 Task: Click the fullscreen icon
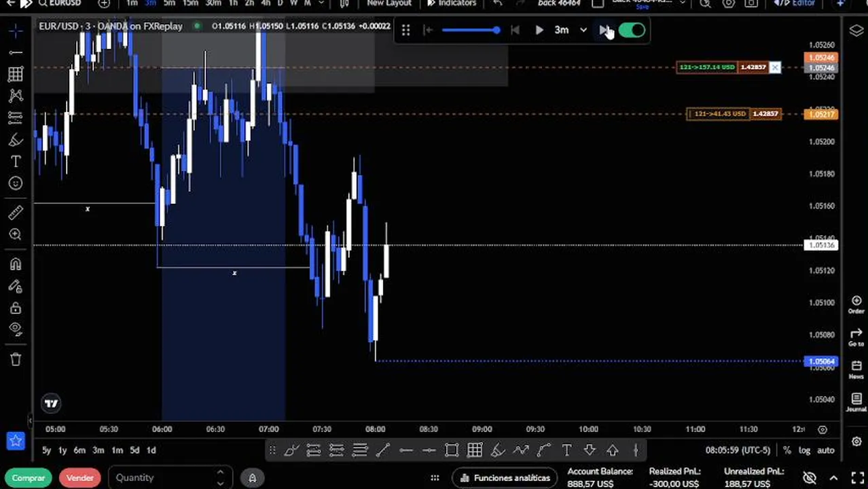pos(856,478)
